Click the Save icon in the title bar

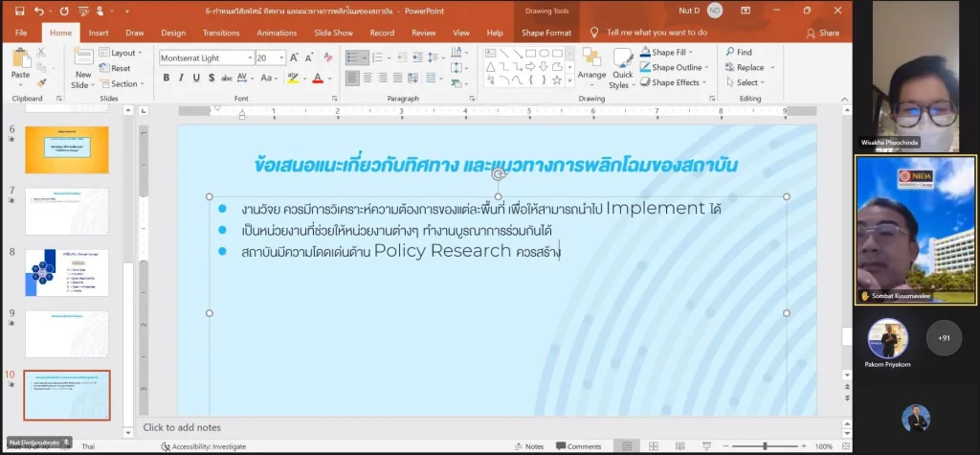(19, 11)
